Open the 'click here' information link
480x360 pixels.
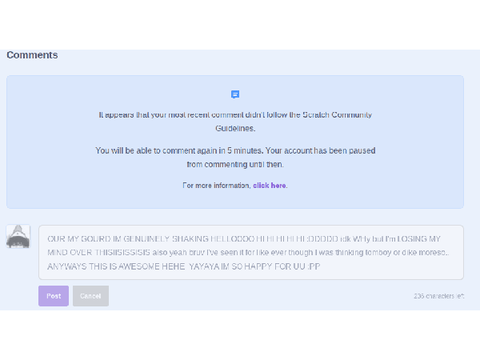269,185
